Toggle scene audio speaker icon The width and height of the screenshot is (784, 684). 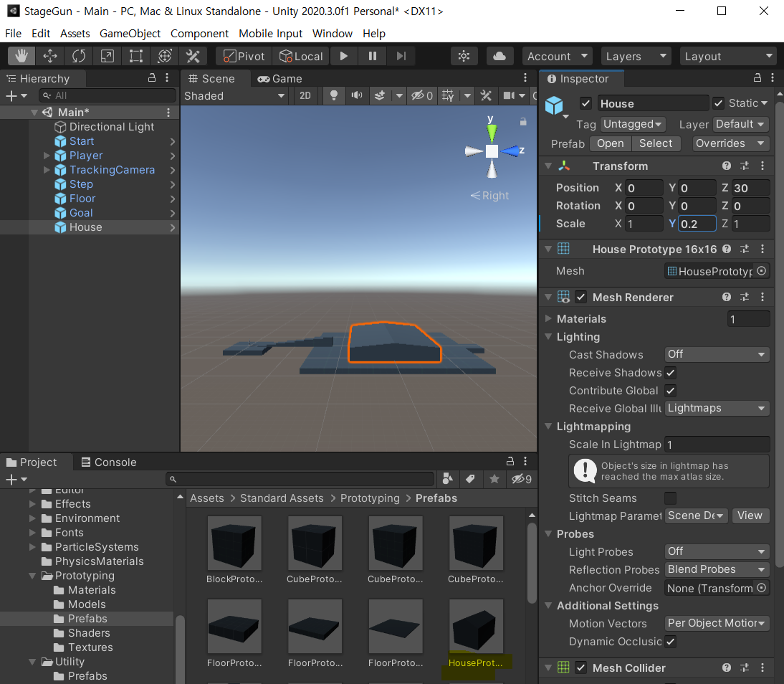click(356, 95)
